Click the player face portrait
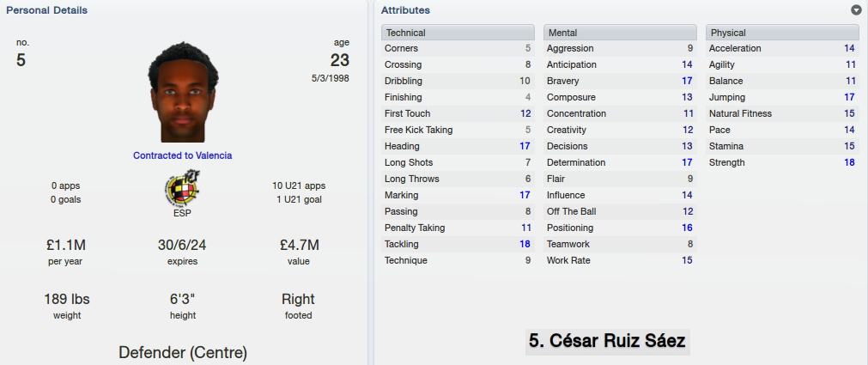Image resolution: width=868 pixels, height=365 pixels. pyautogui.click(x=183, y=92)
